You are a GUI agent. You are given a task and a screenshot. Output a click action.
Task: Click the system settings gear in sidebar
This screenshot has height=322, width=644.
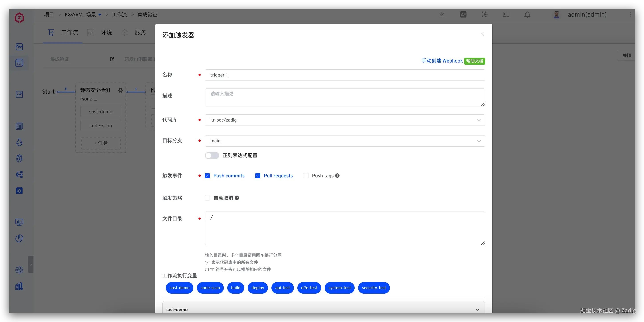pos(19,270)
